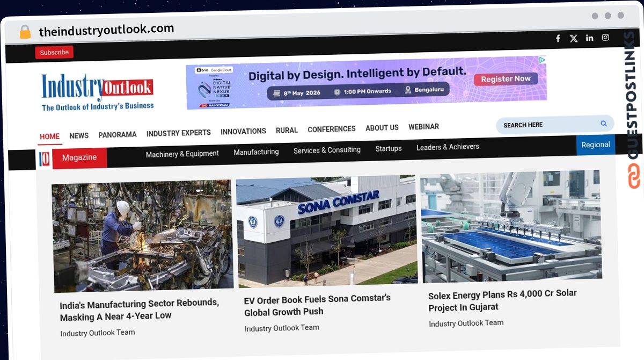Open the solar panel production line thumbnail
The width and height of the screenshot is (644, 360).
511,226
